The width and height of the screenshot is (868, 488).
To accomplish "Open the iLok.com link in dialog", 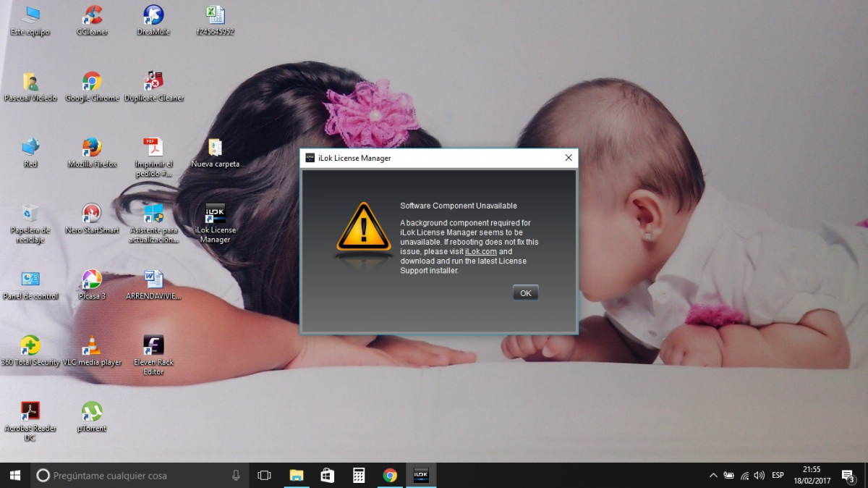I will pos(480,251).
